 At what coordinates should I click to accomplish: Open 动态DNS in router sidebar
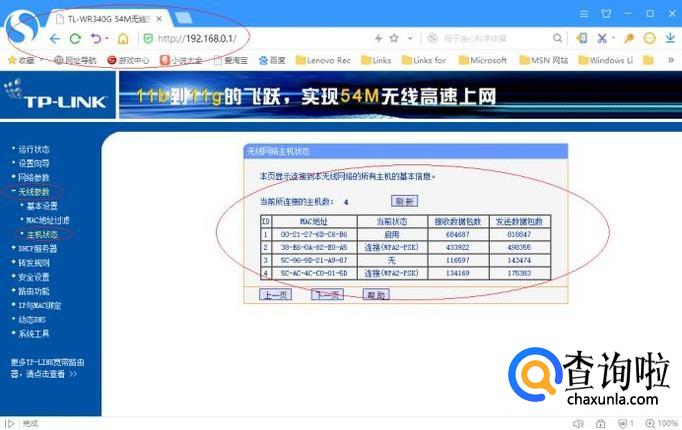click(x=32, y=320)
